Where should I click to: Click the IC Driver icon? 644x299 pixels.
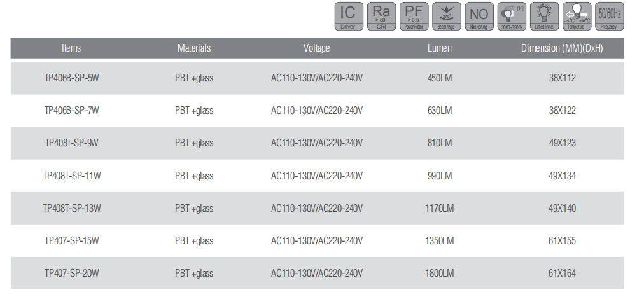click(x=347, y=17)
